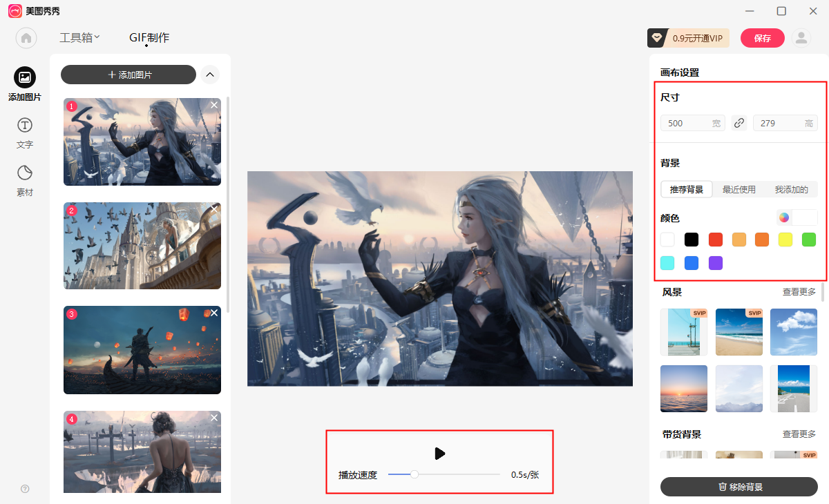Viewport: 829px width, 504px height.
Task: Play the GIF preview
Action: pos(439,453)
